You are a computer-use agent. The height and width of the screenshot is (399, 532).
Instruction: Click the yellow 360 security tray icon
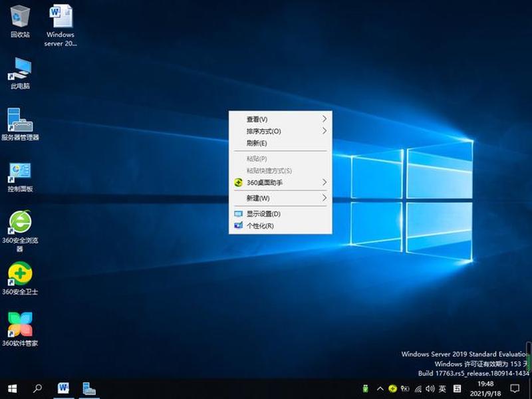tap(392, 388)
